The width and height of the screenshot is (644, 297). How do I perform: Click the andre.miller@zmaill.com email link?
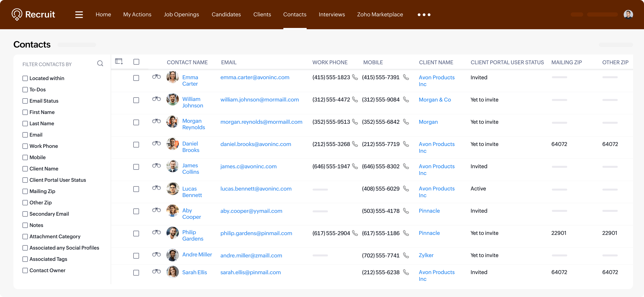[x=251, y=255]
